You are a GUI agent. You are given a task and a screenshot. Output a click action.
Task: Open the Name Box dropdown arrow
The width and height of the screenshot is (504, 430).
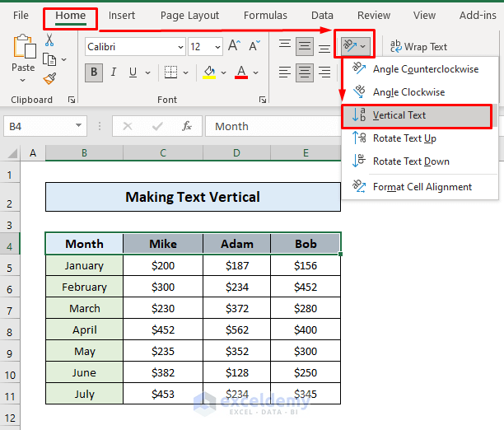tap(78, 125)
